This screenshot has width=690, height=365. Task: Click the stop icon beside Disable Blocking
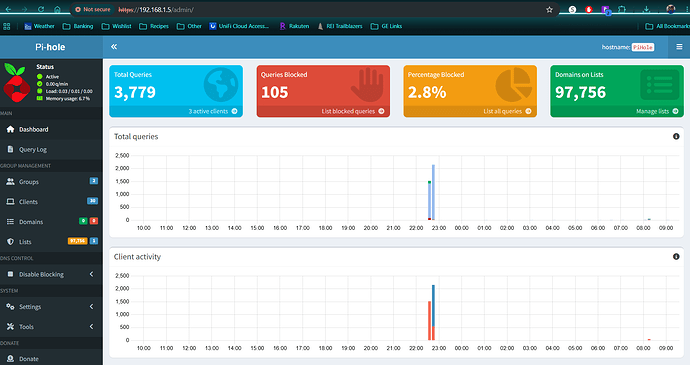pos(11,274)
